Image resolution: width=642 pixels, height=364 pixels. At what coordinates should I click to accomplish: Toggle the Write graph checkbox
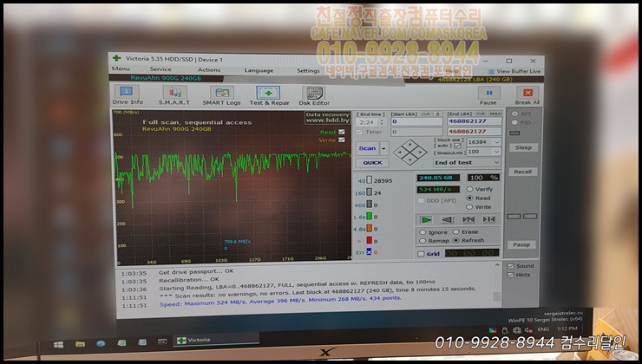tap(342, 140)
